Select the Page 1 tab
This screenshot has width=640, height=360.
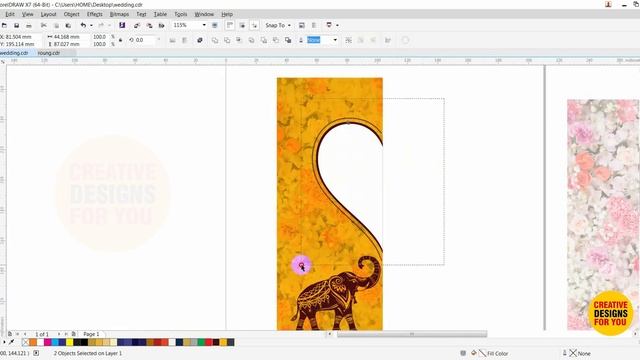tap(91, 334)
